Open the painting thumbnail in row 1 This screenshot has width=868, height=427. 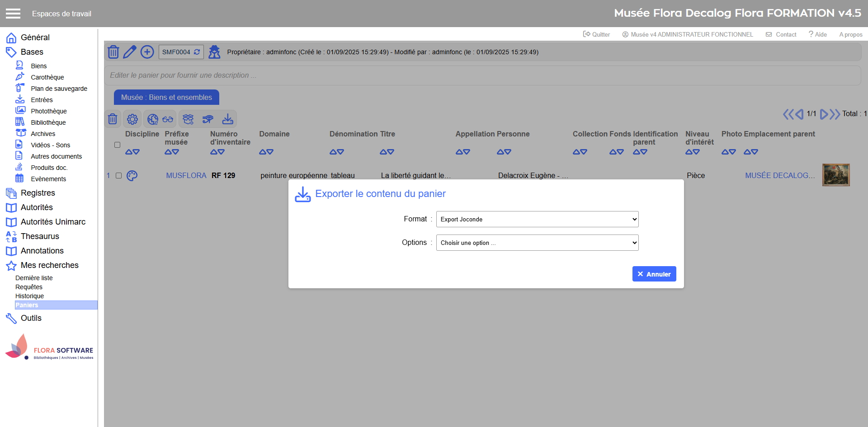[835, 175]
